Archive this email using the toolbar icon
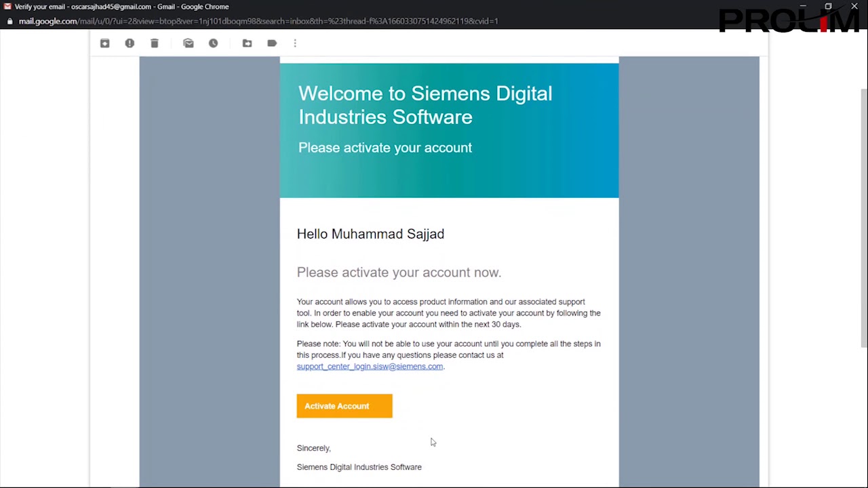The image size is (868, 488). coord(104,43)
